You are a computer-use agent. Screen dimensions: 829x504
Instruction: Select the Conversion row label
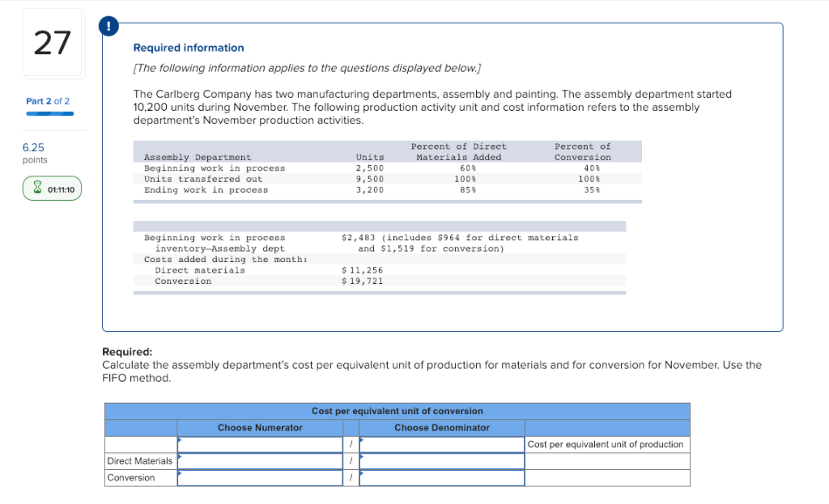[128, 477]
